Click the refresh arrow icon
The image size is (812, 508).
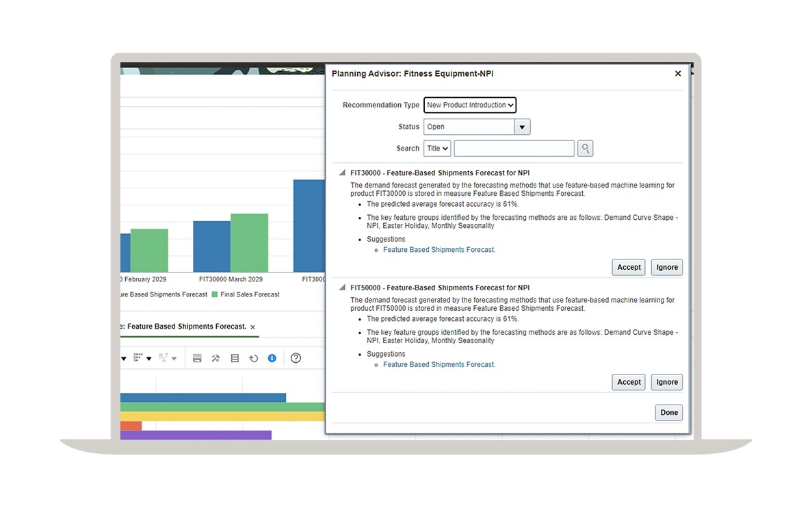[253, 358]
